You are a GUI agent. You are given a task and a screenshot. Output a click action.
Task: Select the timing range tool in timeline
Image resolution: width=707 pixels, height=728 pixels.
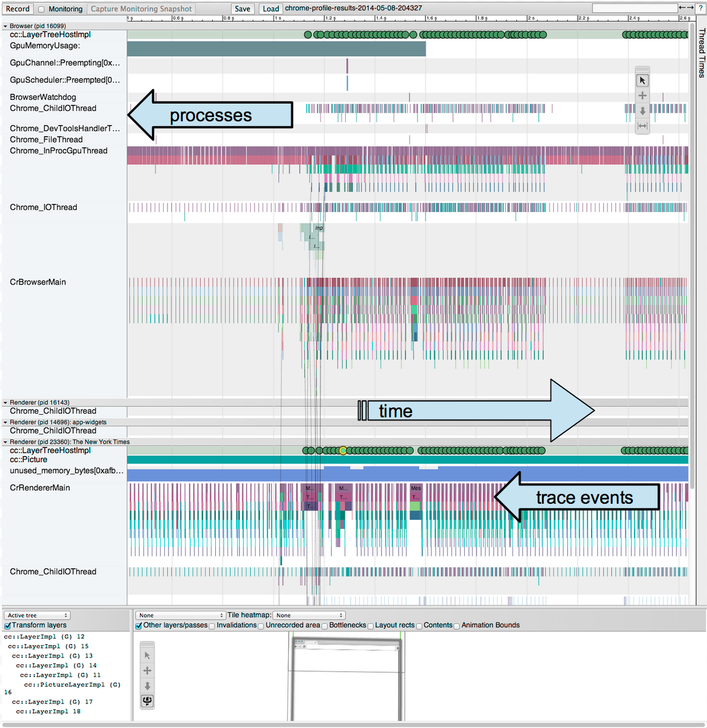click(642, 126)
